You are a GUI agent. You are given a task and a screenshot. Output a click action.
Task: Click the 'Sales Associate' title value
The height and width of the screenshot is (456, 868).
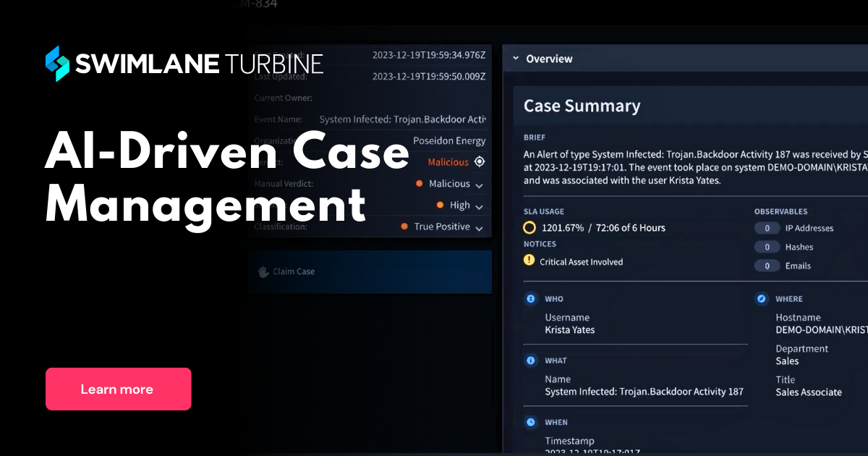[x=809, y=392]
